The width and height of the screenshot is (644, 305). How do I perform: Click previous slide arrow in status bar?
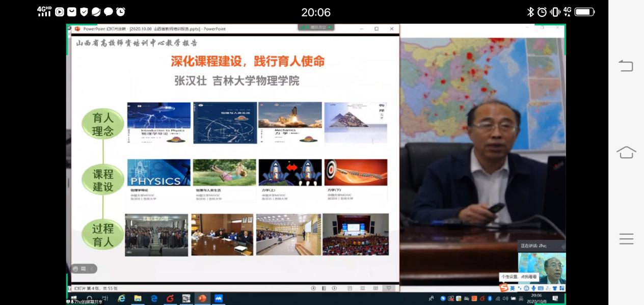[x=313, y=288]
